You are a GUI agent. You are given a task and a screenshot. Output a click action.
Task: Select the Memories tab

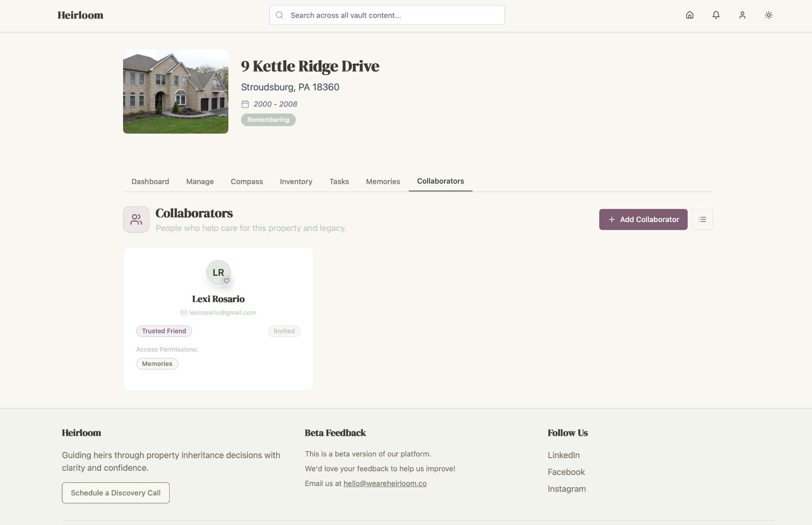383,181
